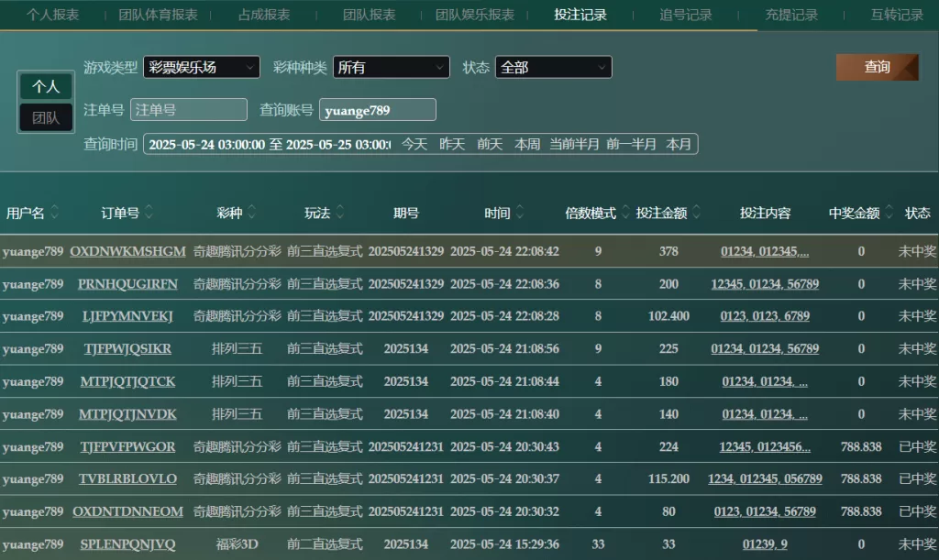
Task: Choose 前天 time shortcut
Action: (490, 144)
